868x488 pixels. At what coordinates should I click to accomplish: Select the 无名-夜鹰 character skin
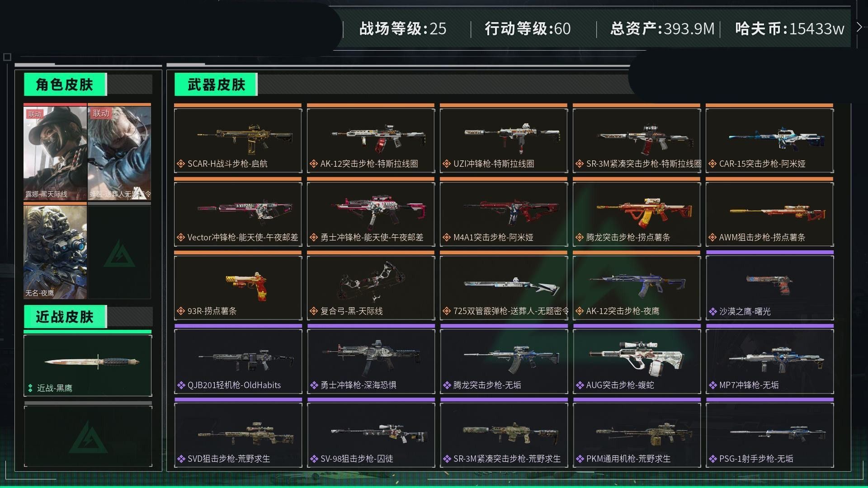coord(55,252)
